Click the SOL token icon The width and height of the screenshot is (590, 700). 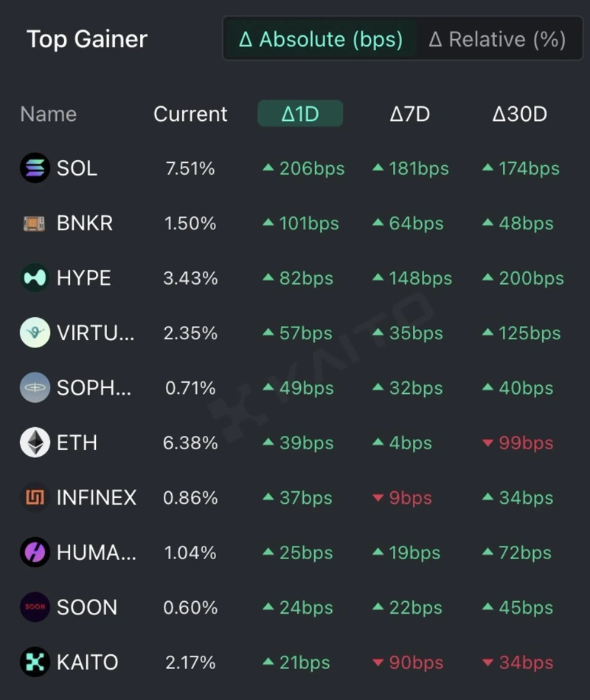[x=35, y=168]
